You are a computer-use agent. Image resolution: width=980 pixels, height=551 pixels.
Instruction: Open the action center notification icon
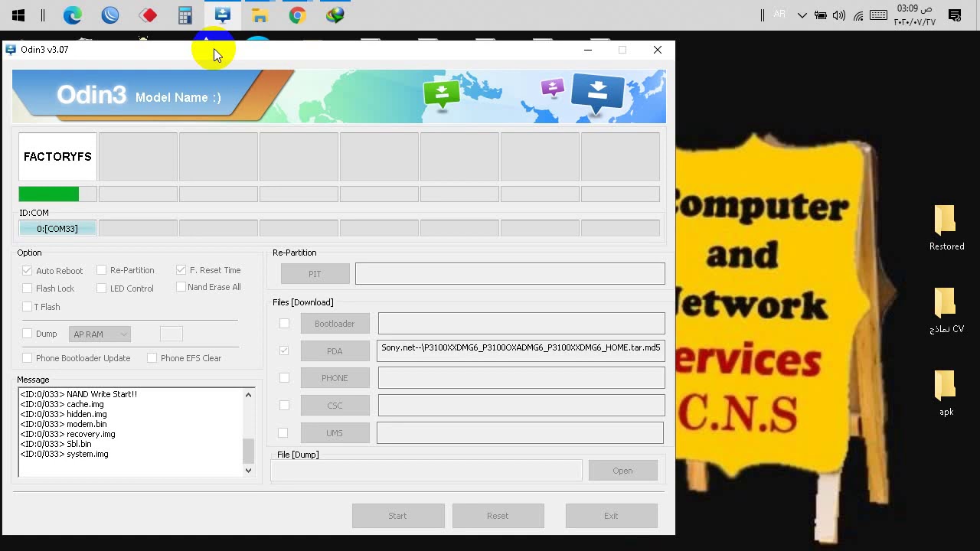pyautogui.click(x=955, y=15)
